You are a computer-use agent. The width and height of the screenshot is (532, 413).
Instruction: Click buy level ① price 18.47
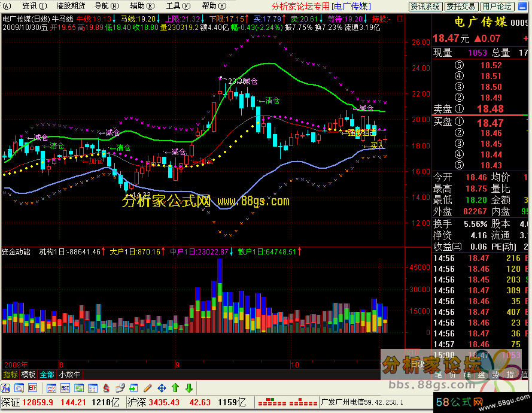490,123
